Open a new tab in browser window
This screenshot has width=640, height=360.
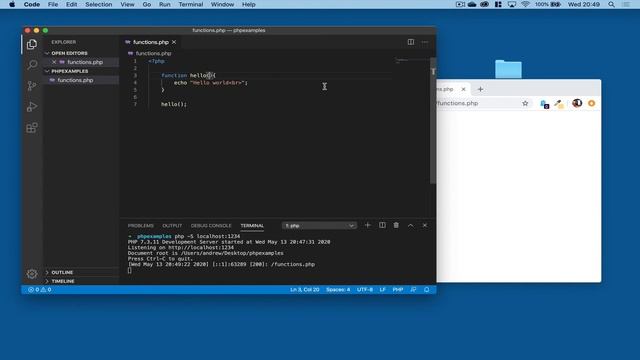click(480, 89)
